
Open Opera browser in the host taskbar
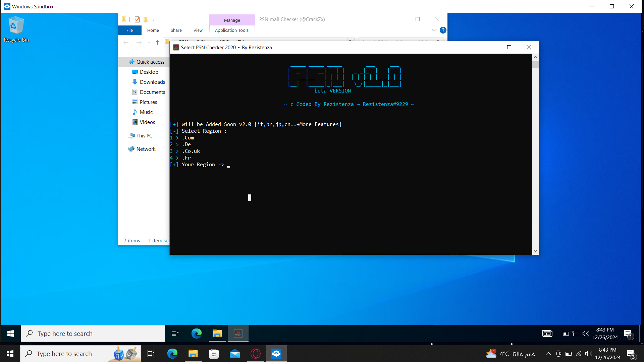256,354
